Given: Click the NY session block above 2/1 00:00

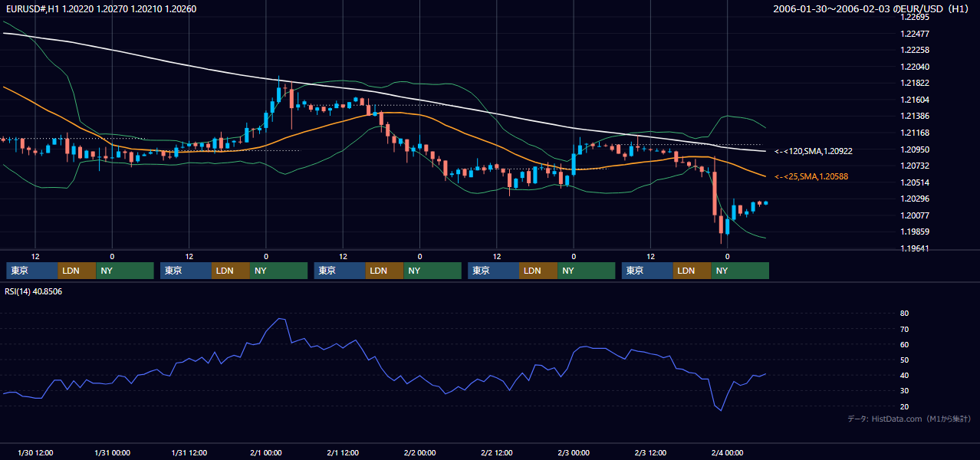Looking at the screenshot, I should click(278, 271).
